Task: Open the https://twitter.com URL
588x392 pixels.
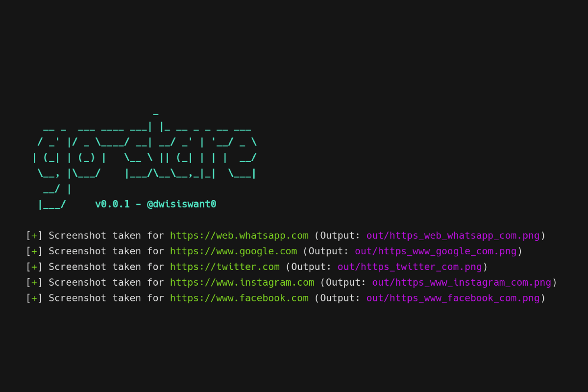Action: point(225,267)
